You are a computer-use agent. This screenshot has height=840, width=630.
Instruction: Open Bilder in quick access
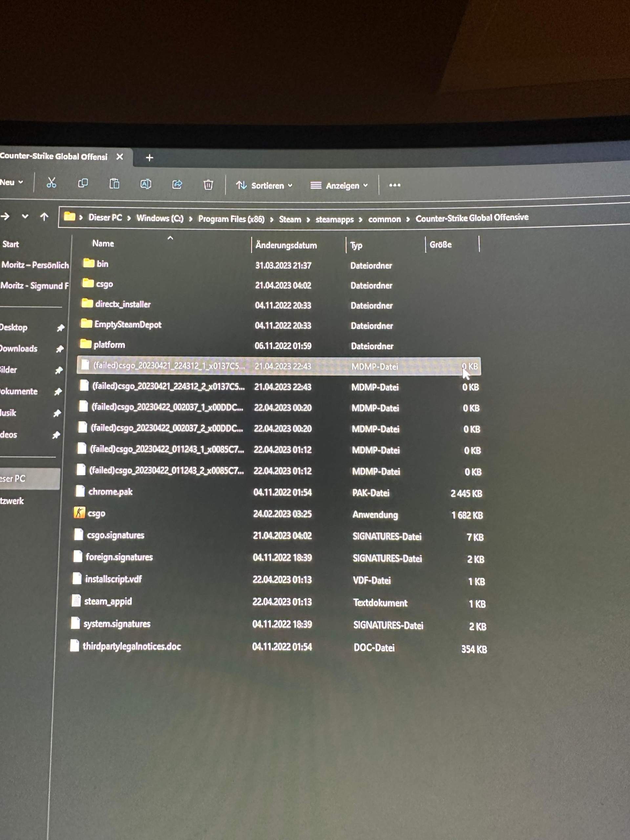pyautogui.click(x=8, y=369)
